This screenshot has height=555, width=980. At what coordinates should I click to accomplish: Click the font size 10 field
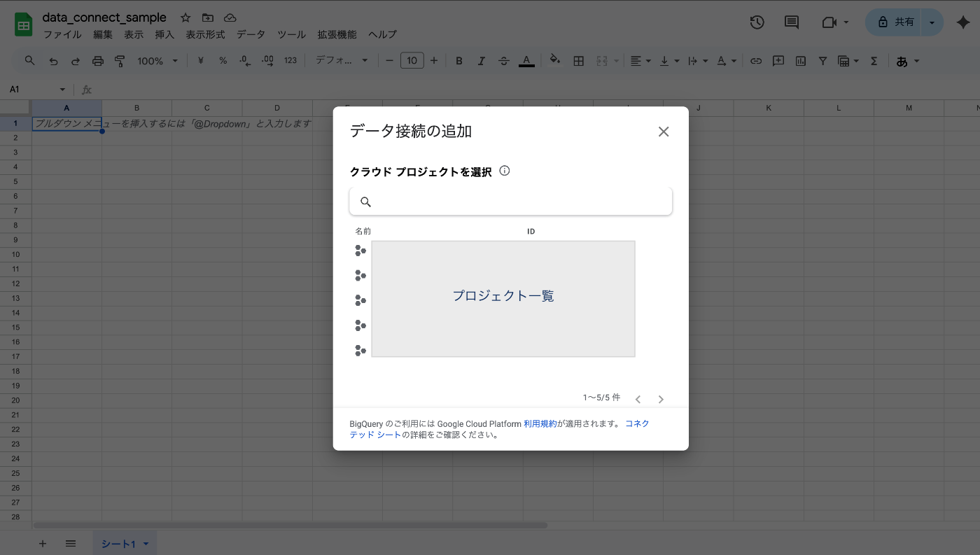coord(412,61)
